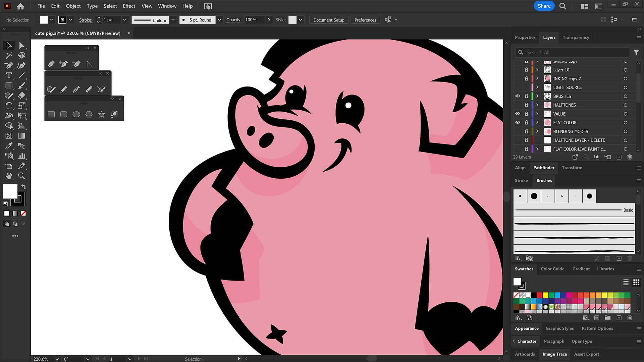Select the Anchor Point tool in floating panel
644x362 pixels.
(x=89, y=64)
